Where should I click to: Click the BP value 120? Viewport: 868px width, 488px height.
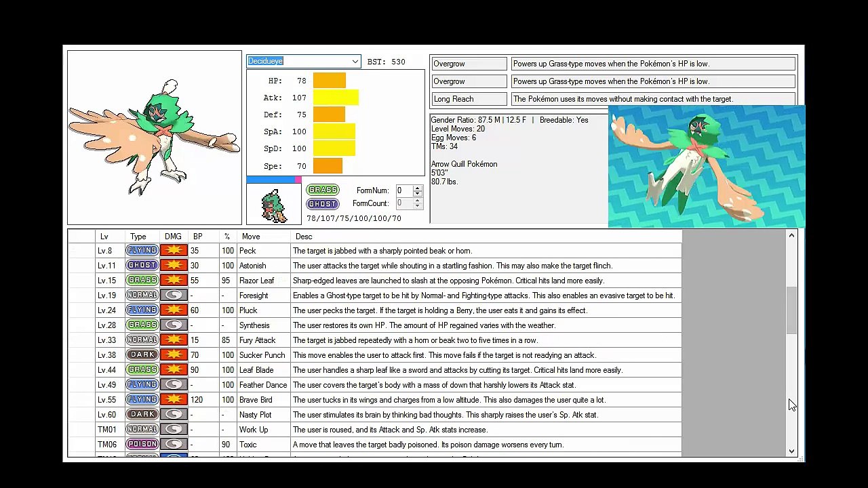197,400
